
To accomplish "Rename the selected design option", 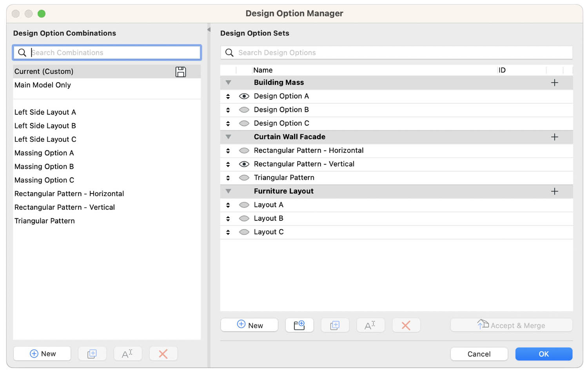I will coord(370,325).
